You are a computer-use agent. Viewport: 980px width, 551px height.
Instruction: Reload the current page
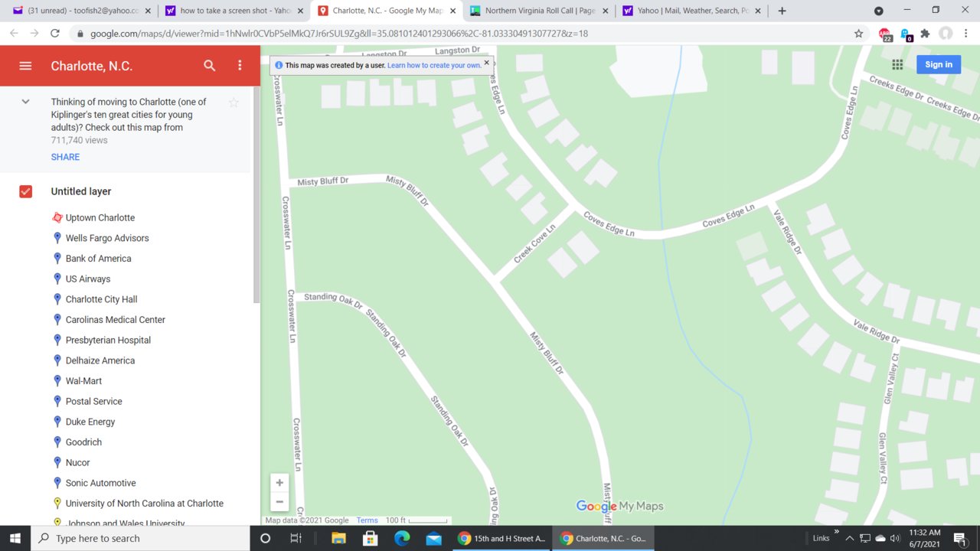click(x=54, y=34)
